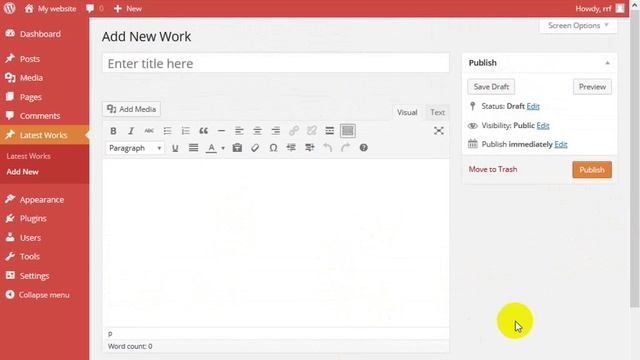Collapse the Publish box
Screen dimensions: 640x360
pyautogui.click(x=607, y=63)
